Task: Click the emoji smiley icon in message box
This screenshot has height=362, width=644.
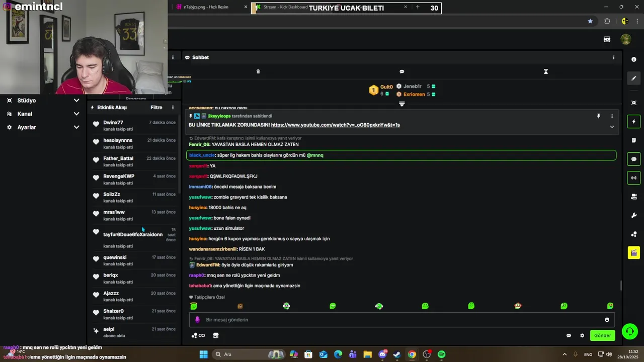Action: pos(607,320)
